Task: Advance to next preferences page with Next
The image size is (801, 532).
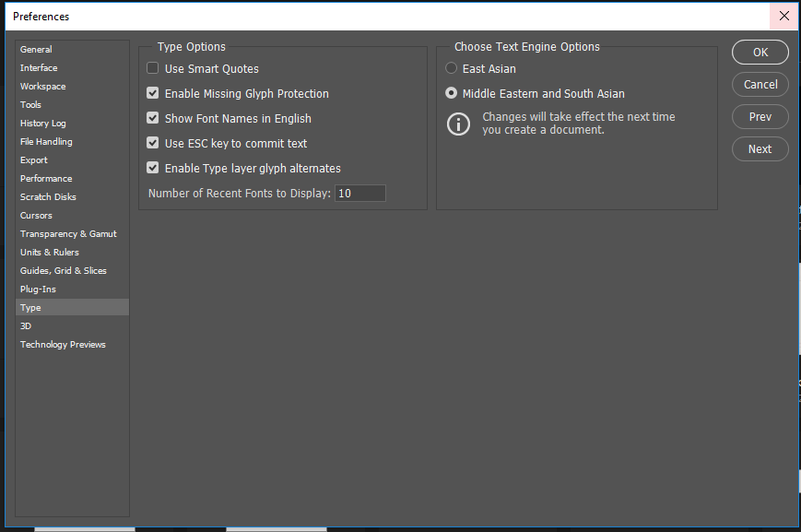Action: pyautogui.click(x=760, y=148)
